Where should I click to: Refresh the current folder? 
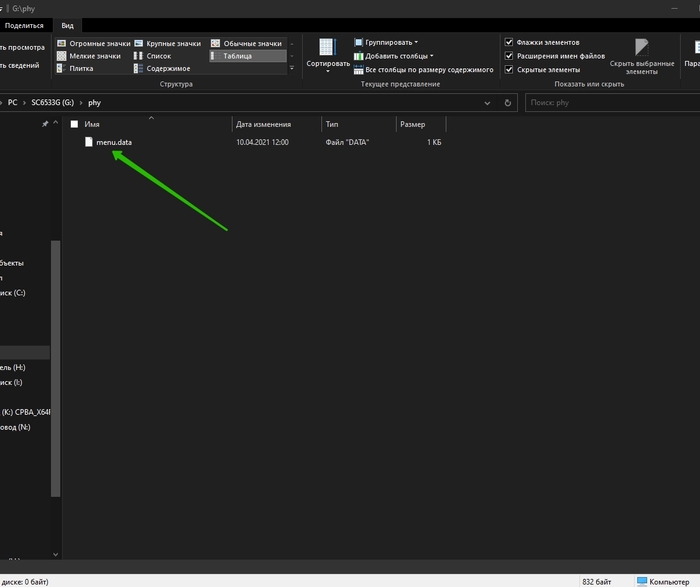click(x=508, y=103)
